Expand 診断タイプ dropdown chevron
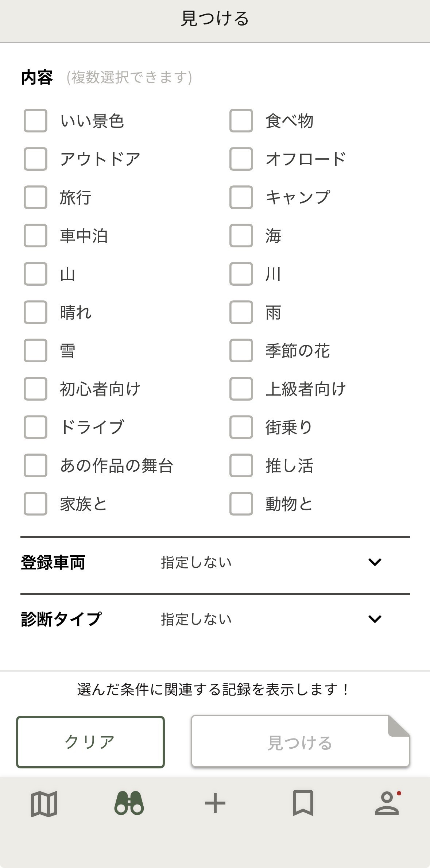This screenshot has width=430, height=868. 375,619
